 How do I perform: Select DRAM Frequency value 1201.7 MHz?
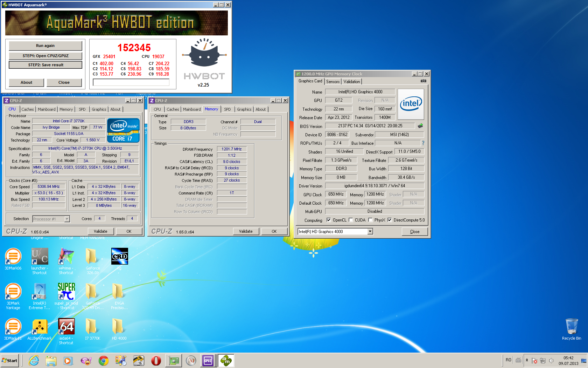pos(232,149)
